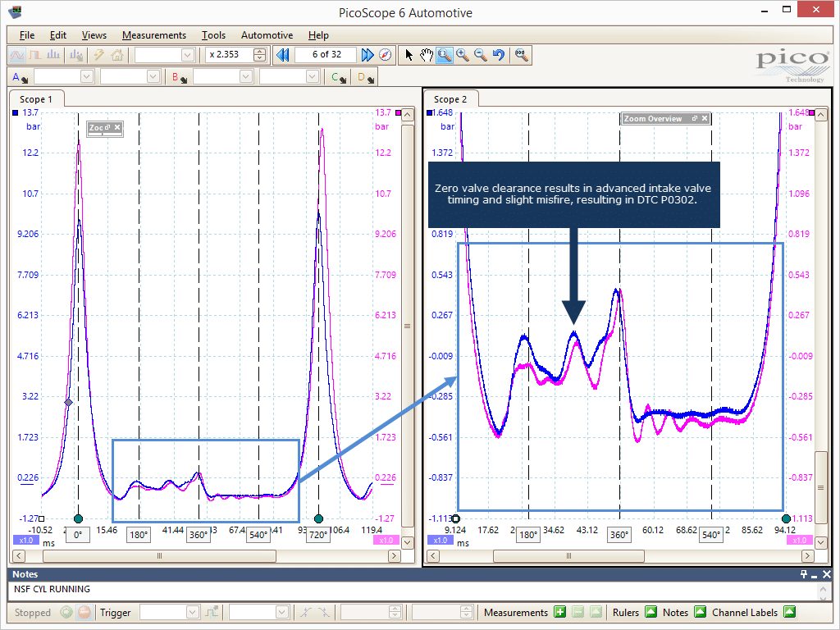
Task: Go to previous waveform buffer
Action: pos(283,55)
